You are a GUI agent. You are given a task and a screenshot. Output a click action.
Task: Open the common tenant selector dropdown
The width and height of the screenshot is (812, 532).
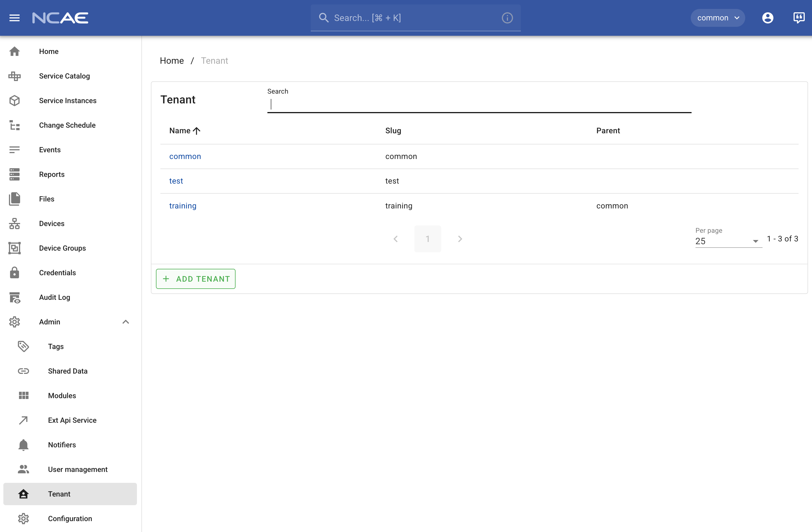point(718,18)
